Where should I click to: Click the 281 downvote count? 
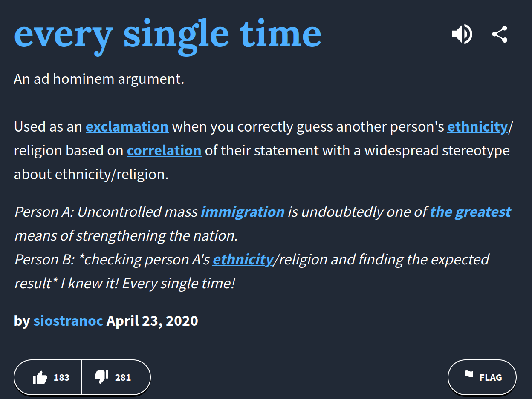coord(123,377)
